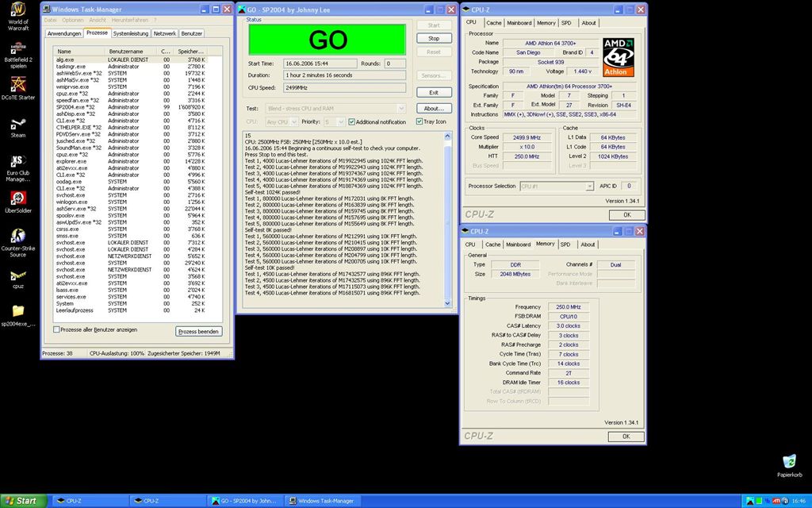This screenshot has height=508, width=812.
Task: Click the SP2004 tray icon at left of tray
Action: (750, 502)
